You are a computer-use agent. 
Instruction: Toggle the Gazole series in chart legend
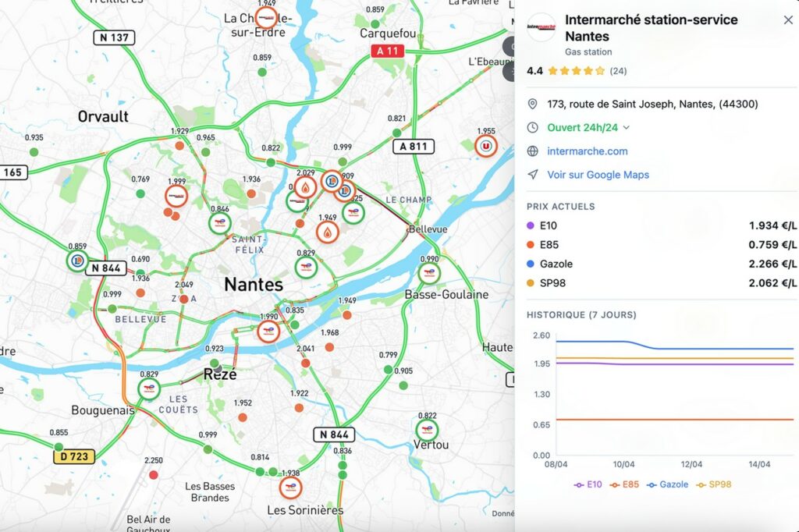tap(667, 484)
